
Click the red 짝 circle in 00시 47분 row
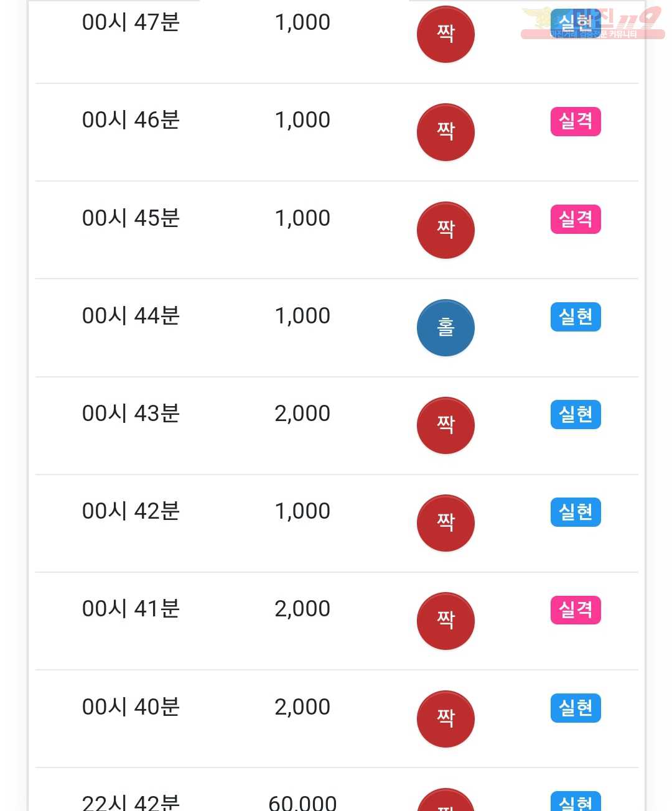pyautogui.click(x=446, y=34)
